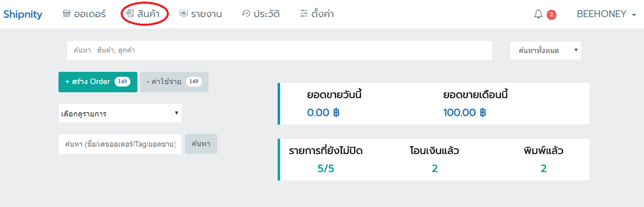Click the store icon beside ออเดอร์

[67, 13]
